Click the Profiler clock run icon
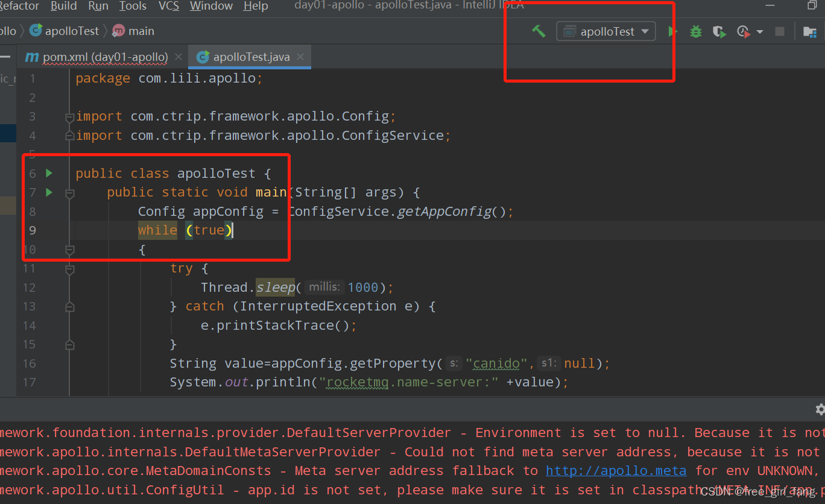This screenshot has width=825, height=504. click(x=744, y=31)
